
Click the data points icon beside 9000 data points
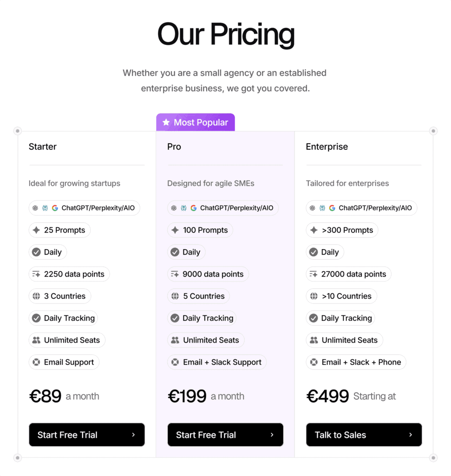174,274
